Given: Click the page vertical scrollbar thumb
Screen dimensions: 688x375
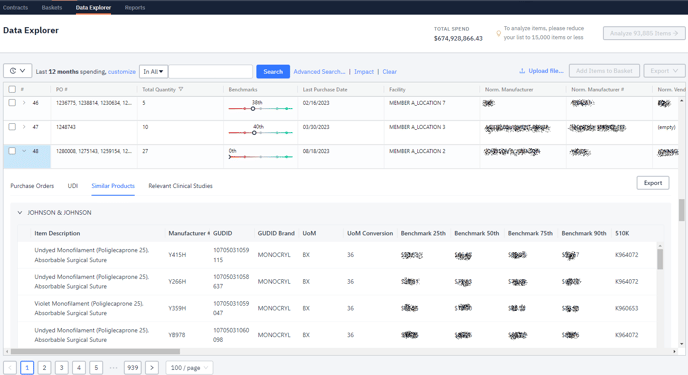Looking at the screenshot, I should click(x=681, y=210).
